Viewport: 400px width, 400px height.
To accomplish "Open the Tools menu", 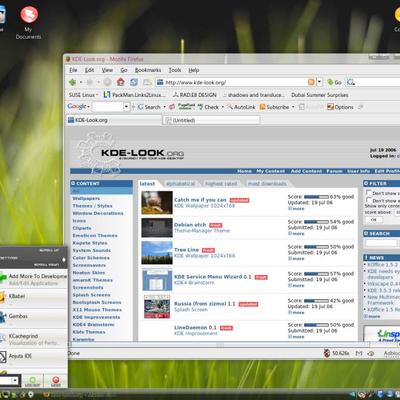I will [x=175, y=70].
